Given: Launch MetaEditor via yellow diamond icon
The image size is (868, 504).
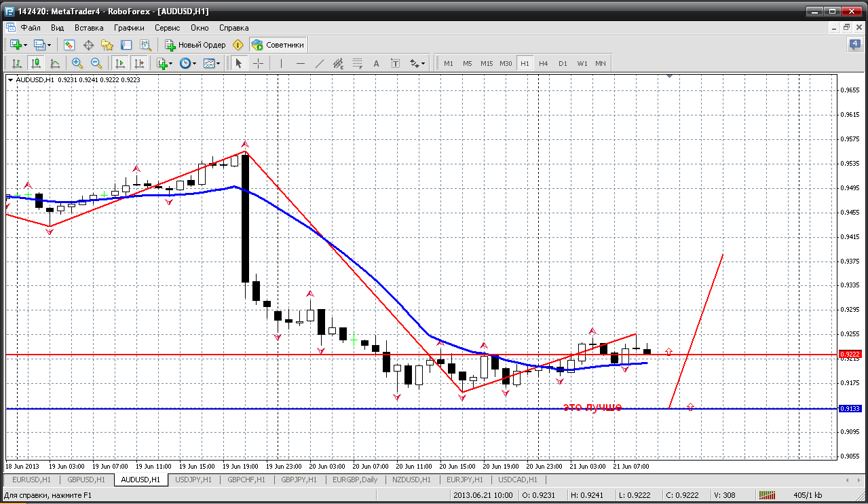Looking at the screenshot, I should pos(238,45).
